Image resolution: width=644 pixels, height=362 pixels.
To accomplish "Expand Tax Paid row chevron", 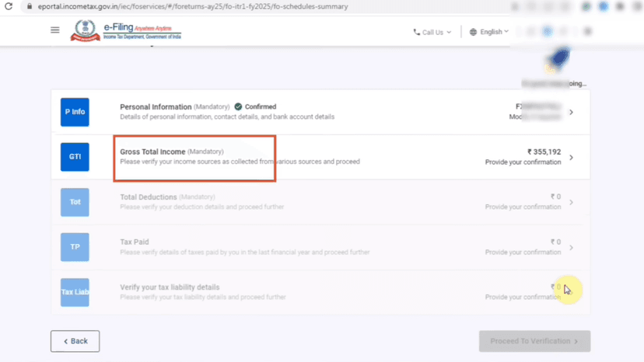I will tap(571, 248).
